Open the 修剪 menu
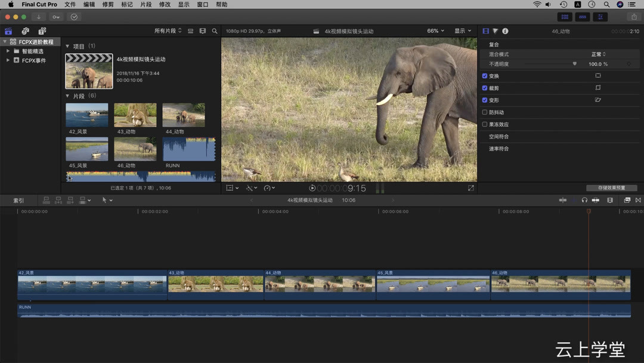The image size is (644, 363). pos(108,5)
